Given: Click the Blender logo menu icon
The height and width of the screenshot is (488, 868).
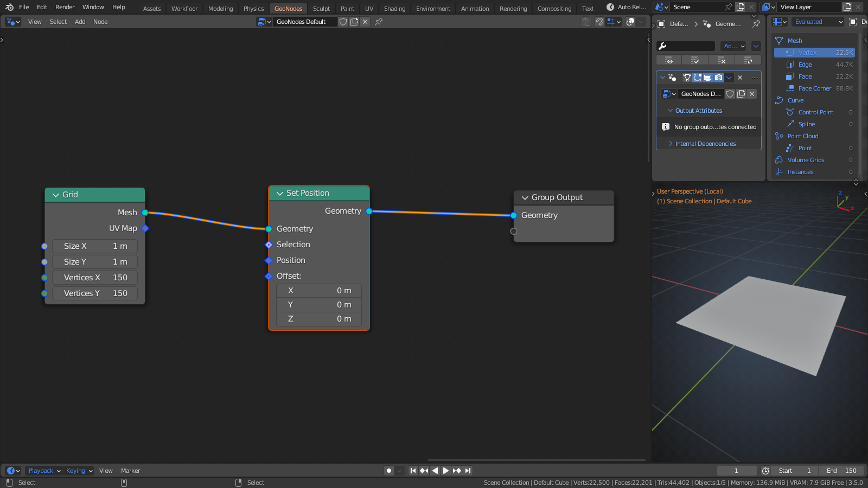Looking at the screenshot, I should click(x=9, y=7).
